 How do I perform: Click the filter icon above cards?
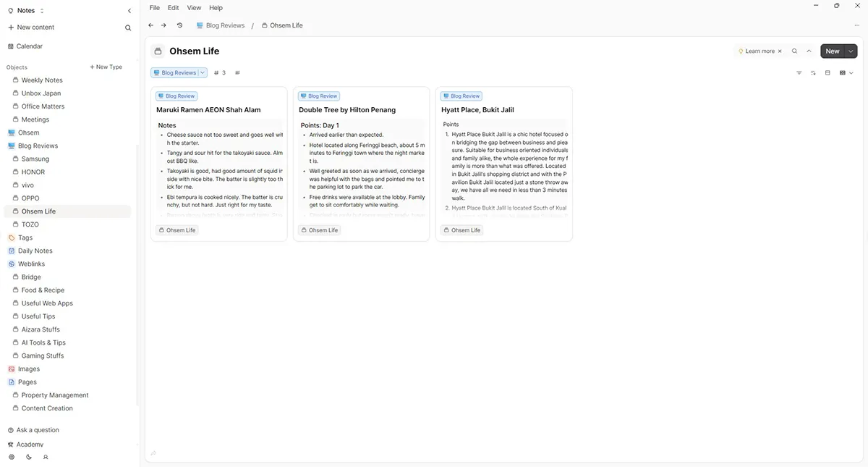click(x=799, y=73)
